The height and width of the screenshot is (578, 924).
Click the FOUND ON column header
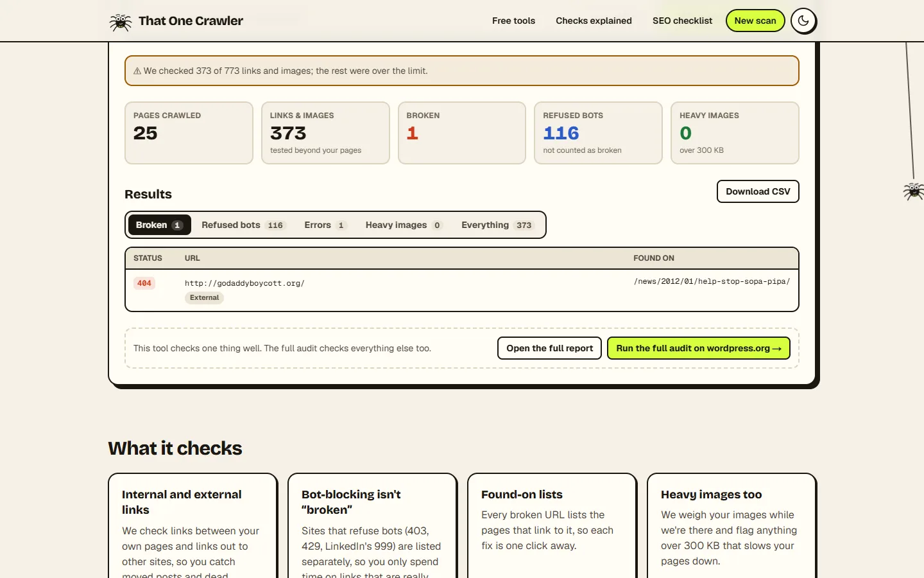click(x=654, y=258)
